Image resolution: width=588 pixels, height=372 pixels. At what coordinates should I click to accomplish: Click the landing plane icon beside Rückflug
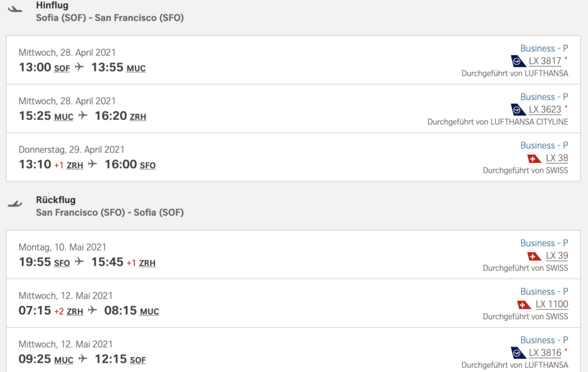[x=15, y=204]
